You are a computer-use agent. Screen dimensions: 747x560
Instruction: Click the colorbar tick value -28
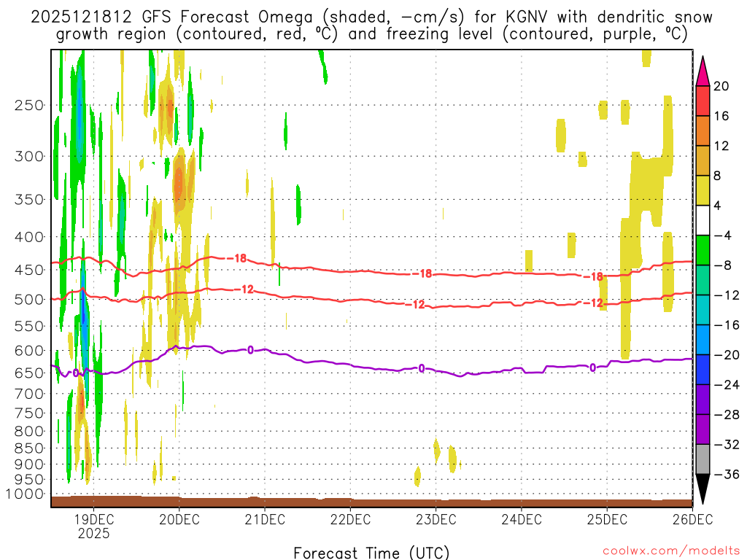[x=726, y=415]
